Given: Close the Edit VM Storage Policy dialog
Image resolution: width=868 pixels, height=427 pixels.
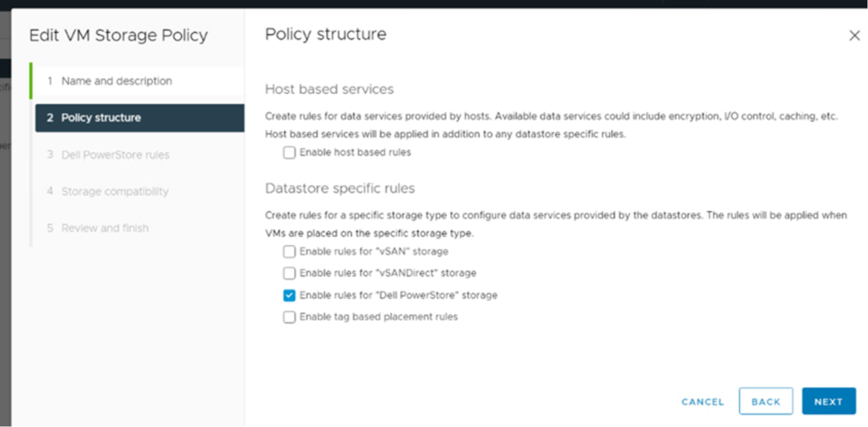Looking at the screenshot, I should [x=854, y=36].
